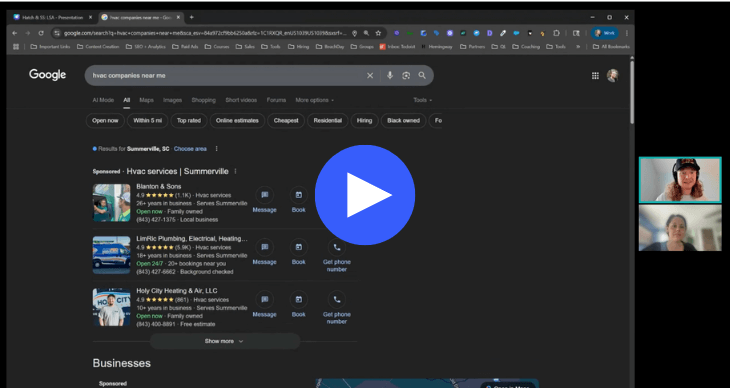This screenshot has height=390, width=730.
Task: Open three-dot options beside Choose area
Action: (x=216, y=149)
